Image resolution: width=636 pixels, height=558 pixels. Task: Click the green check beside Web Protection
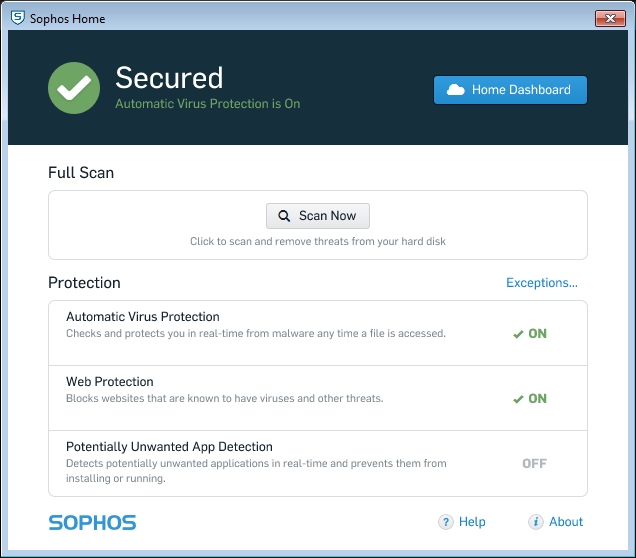click(x=518, y=399)
